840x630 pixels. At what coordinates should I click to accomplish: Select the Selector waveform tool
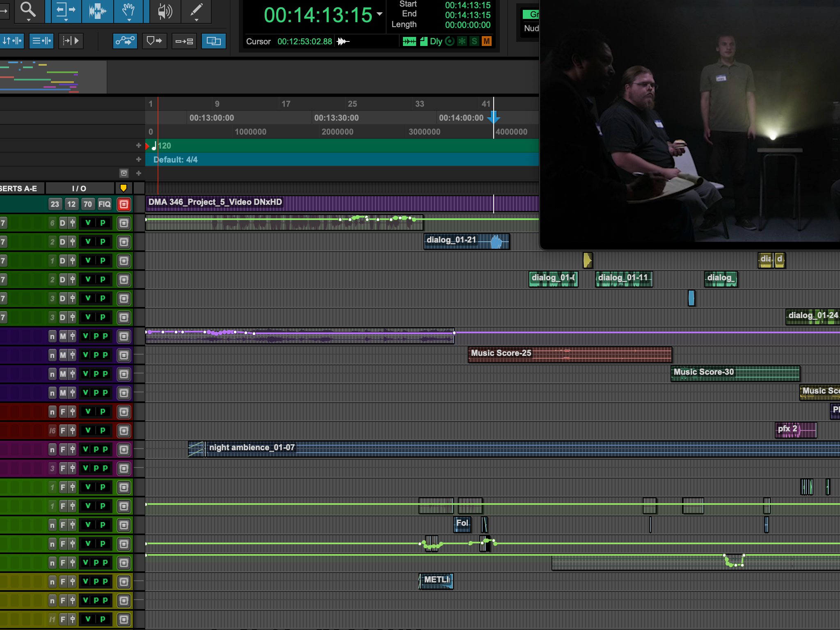[x=97, y=10]
